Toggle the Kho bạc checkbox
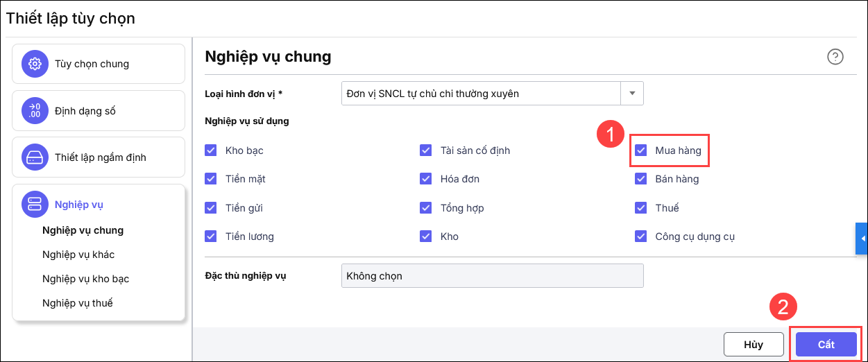The width and height of the screenshot is (868, 362). [x=211, y=150]
